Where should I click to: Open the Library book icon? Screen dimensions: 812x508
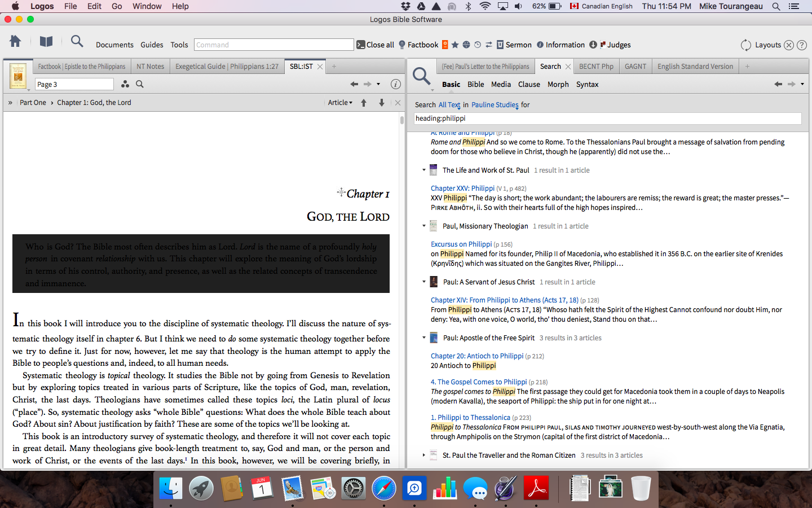click(x=46, y=41)
